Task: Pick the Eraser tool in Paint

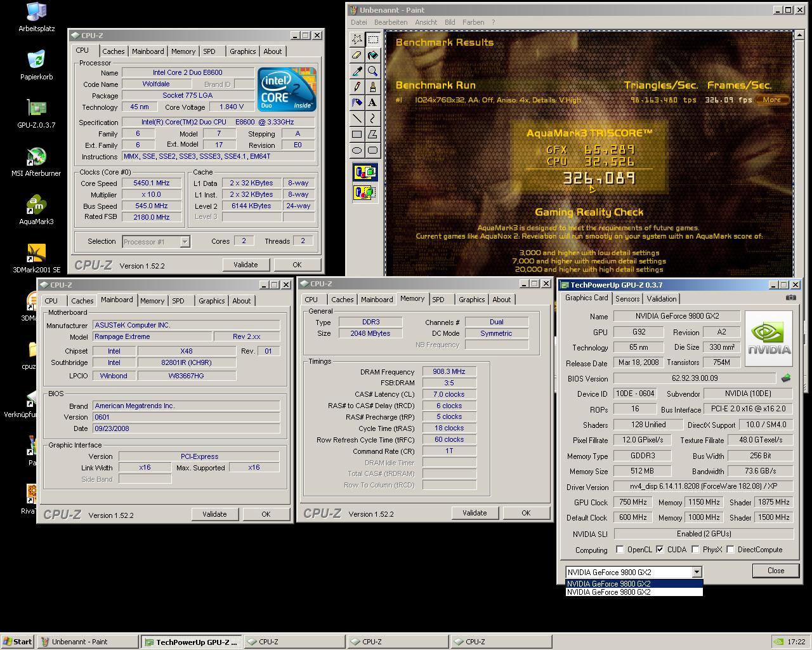Action: [x=357, y=55]
